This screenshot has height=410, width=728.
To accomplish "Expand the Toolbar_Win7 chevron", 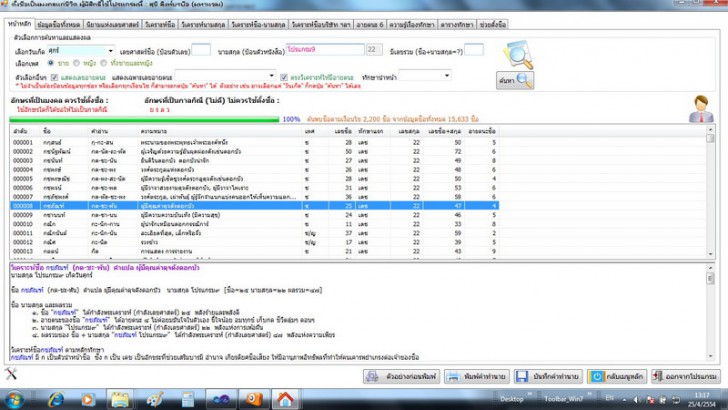I will point(591,395).
